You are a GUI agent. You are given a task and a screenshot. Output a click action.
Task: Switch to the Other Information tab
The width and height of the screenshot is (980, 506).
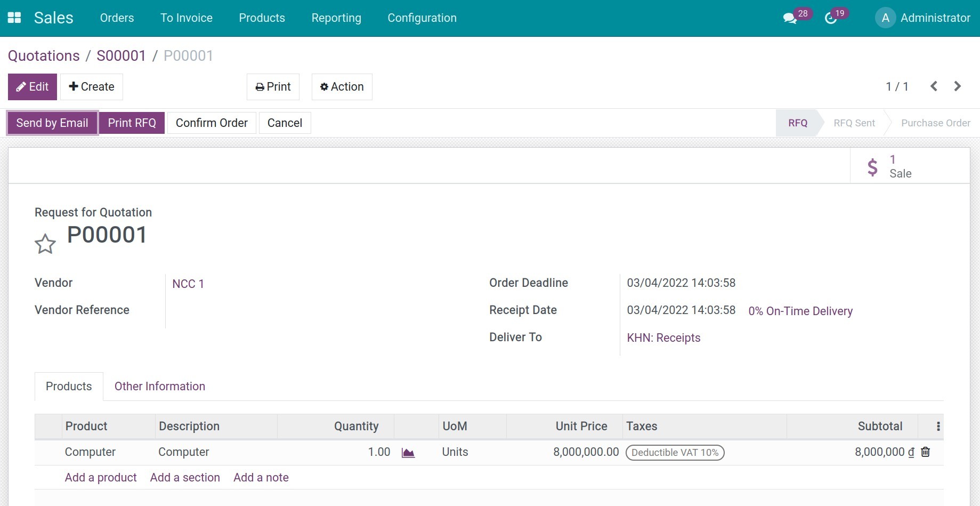[159, 386]
